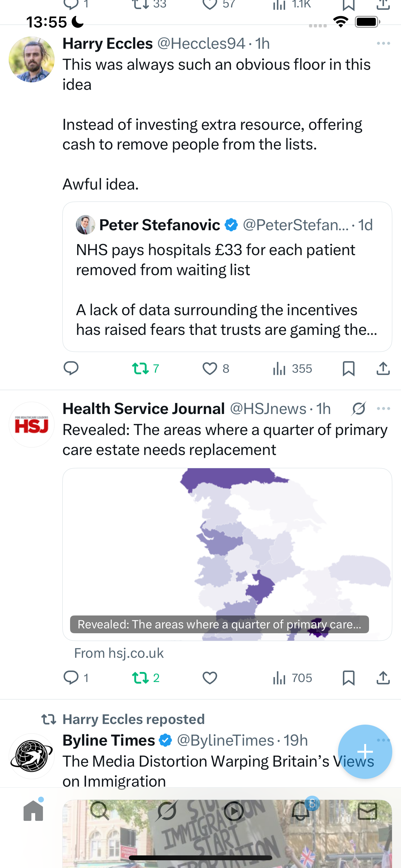Reply to the Health Service Journal tweet
The image size is (401, 868).
tap(71, 677)
